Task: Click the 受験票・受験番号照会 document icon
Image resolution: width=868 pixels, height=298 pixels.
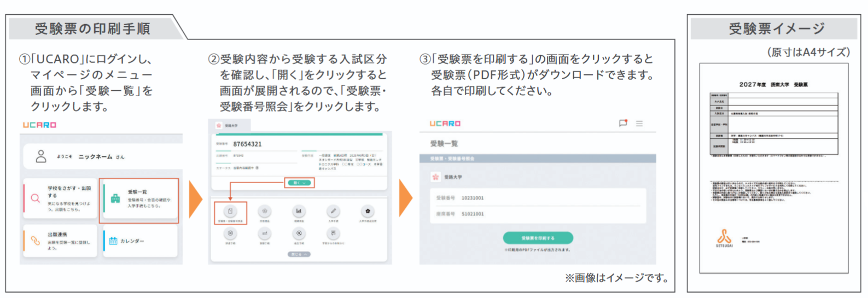Action: tap(230, 211)
